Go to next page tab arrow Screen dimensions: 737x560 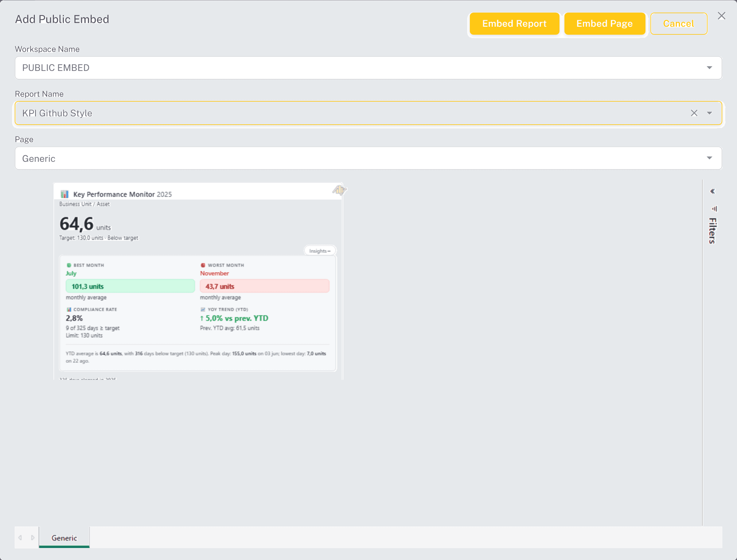click(33, 538)
